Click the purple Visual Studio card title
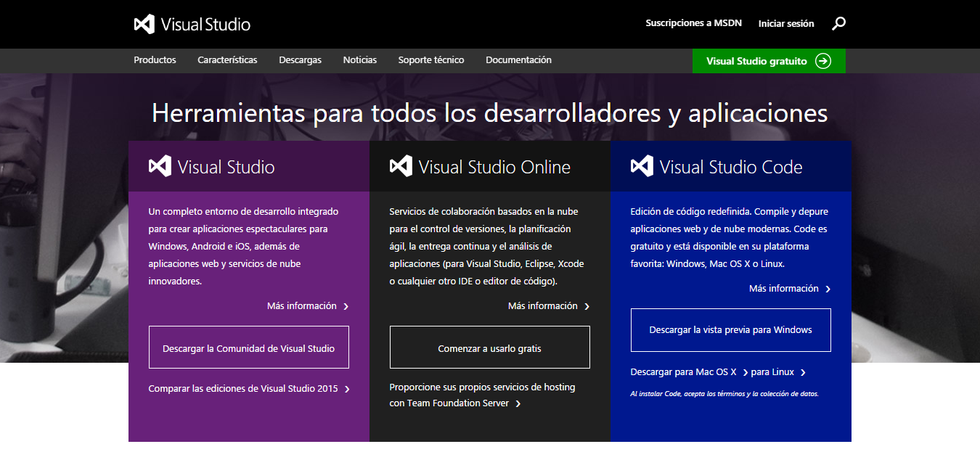 pos(226,167)
